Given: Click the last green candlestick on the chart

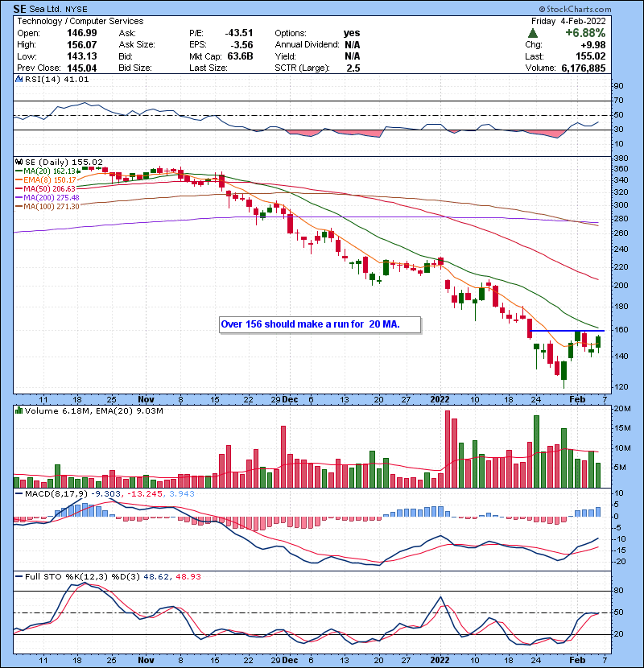Looking at the screenshot, I should tap(598, 342).
